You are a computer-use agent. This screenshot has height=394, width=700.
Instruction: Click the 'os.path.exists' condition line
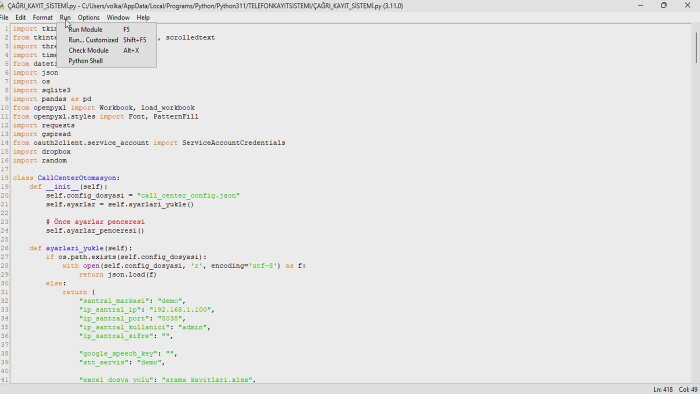[126, 257]
